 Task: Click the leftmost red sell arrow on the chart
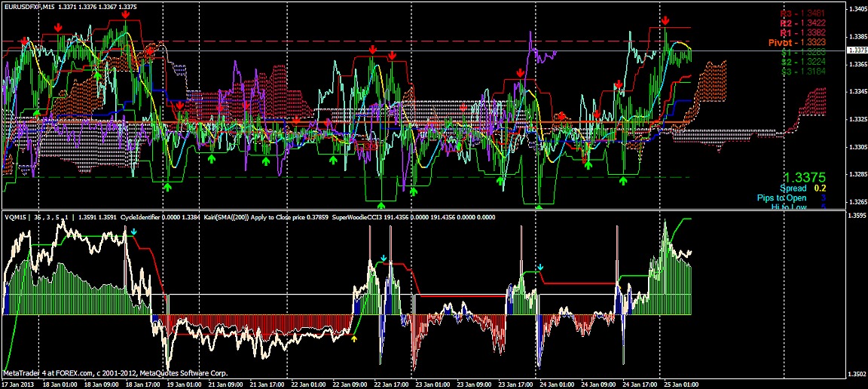click(25, 41)
